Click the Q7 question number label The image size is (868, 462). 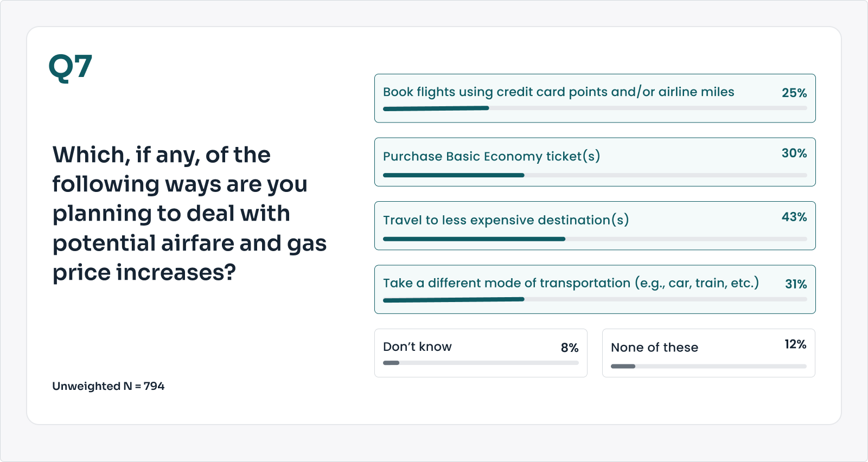pyautogui.click(x=71, y=68)
